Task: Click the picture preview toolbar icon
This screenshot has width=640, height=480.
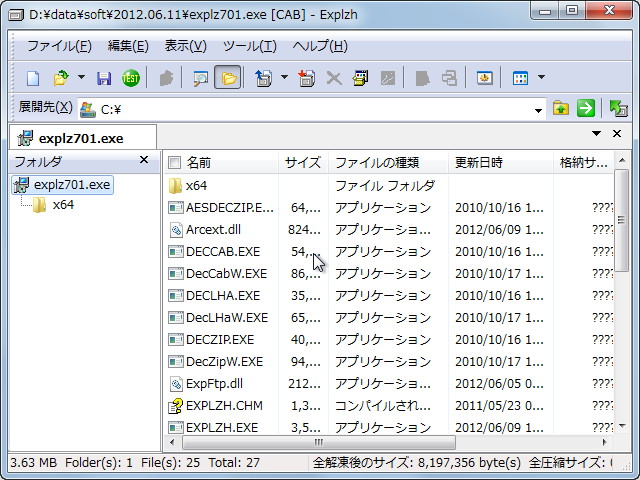Action: coord(484,78)
